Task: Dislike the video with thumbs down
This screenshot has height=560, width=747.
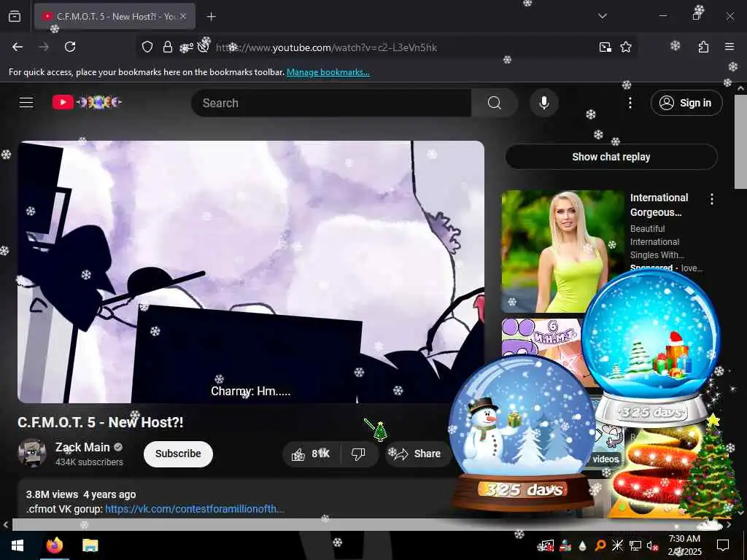Action: pyautogui.click(x=358, y=454)
